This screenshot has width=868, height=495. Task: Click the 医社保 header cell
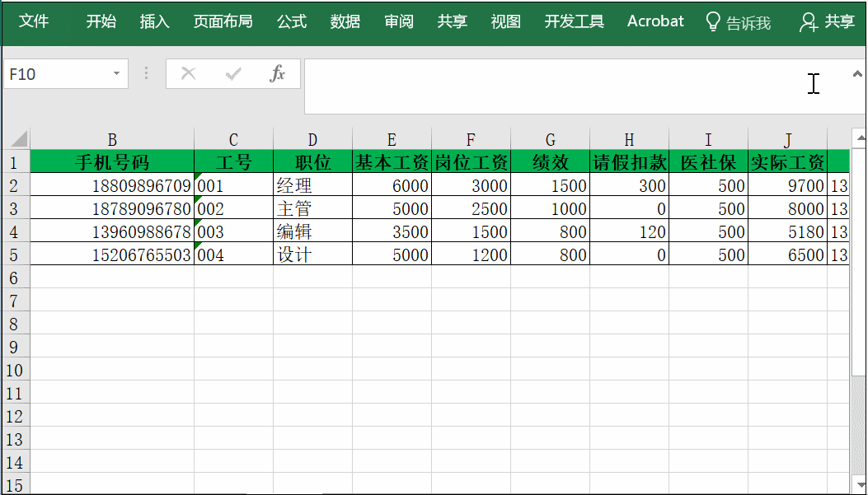click(709, 162)
